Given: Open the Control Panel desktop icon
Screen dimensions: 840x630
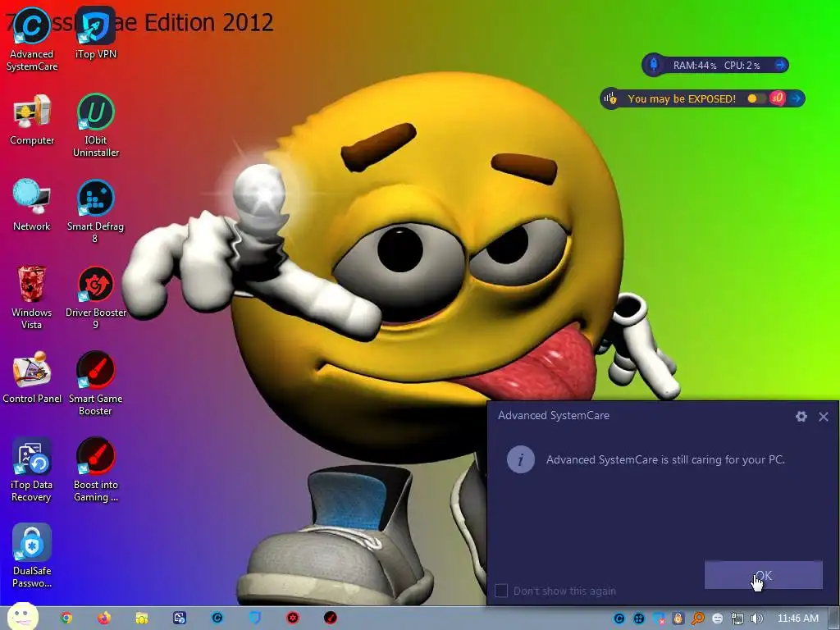Looking at the screenshot, I should point(32,377).
